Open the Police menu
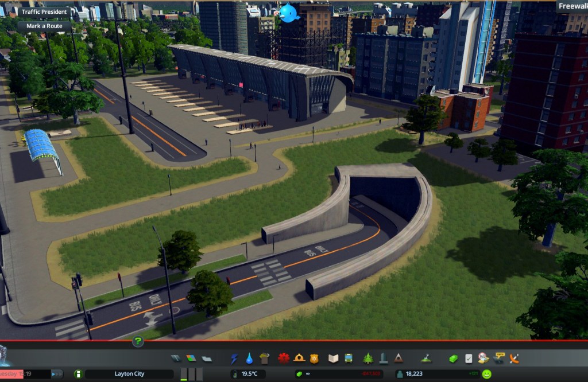Image resolution: width=588 pixels, height=382 pixels. coord(314,358)
